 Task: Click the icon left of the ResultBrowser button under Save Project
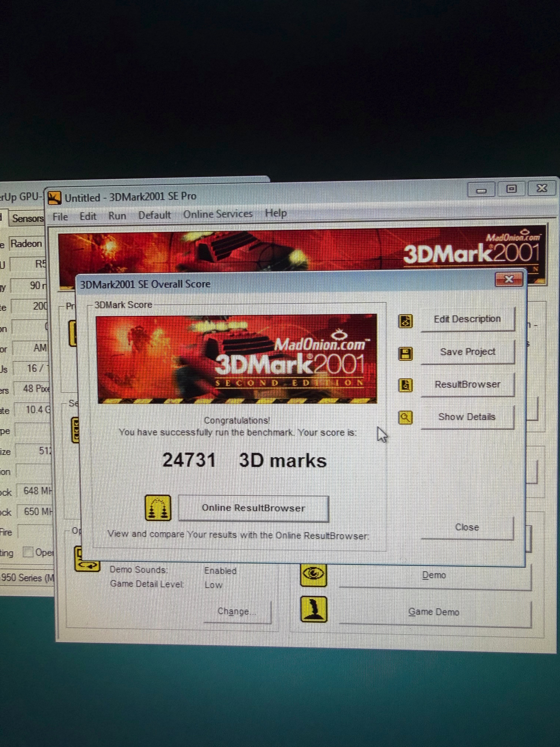click(x=405, y=385)
